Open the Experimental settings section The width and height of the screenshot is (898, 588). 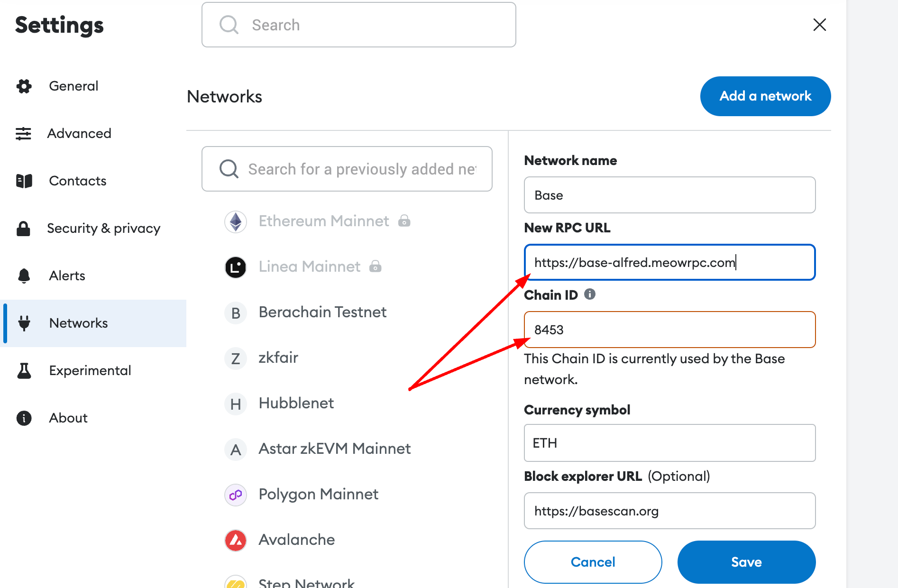click(x=90, y=371)
